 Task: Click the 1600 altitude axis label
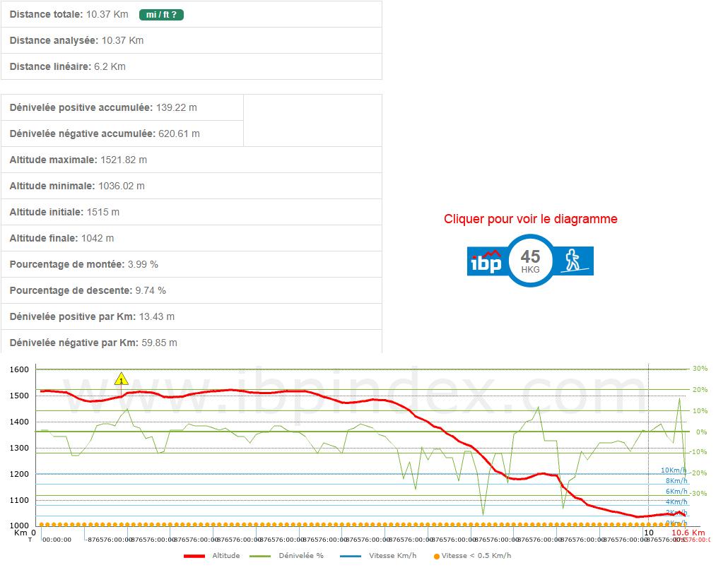19,369
